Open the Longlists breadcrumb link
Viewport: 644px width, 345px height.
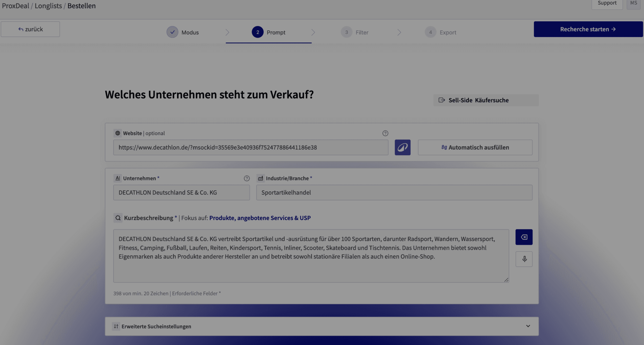click(x=48, y=6)
